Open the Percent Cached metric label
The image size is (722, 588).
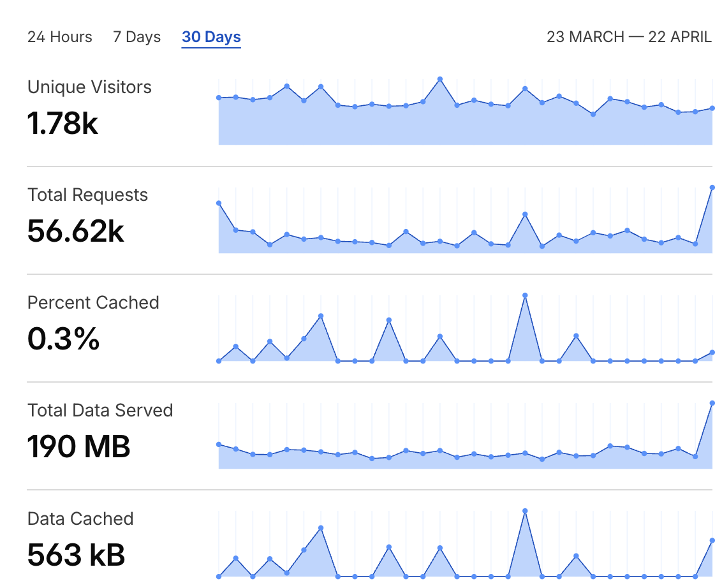94,303
